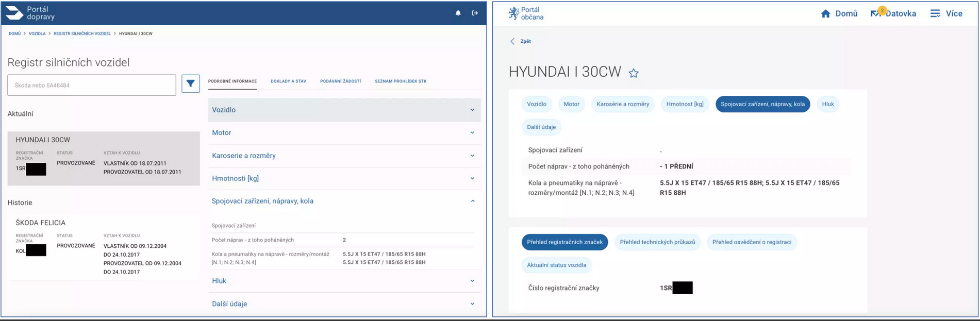Click Vozidla breadcrumb link
Screen dimensions: 980x321
[x=37, y=33]
